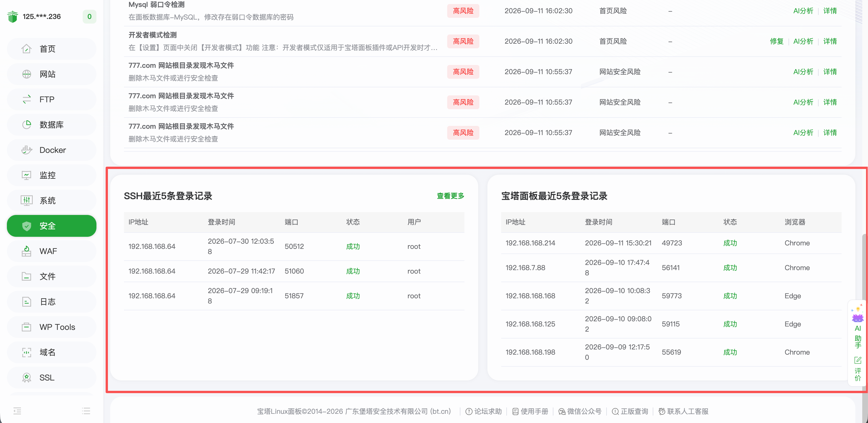
Task: Open 详情 for Mysql 弱口令检测
Action: click(x=830, y=11)
